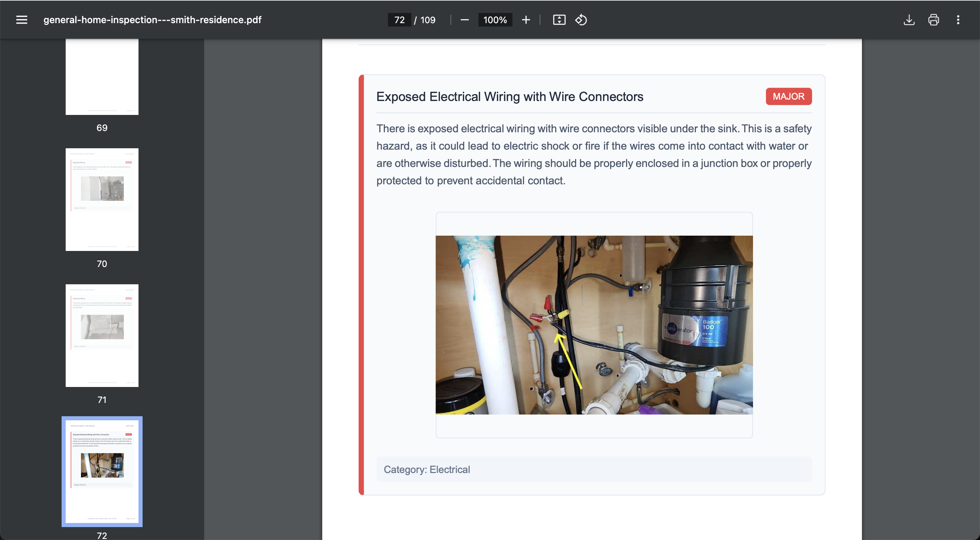Jump to page 71 thumbnail
980x540 pixels.
102,335
